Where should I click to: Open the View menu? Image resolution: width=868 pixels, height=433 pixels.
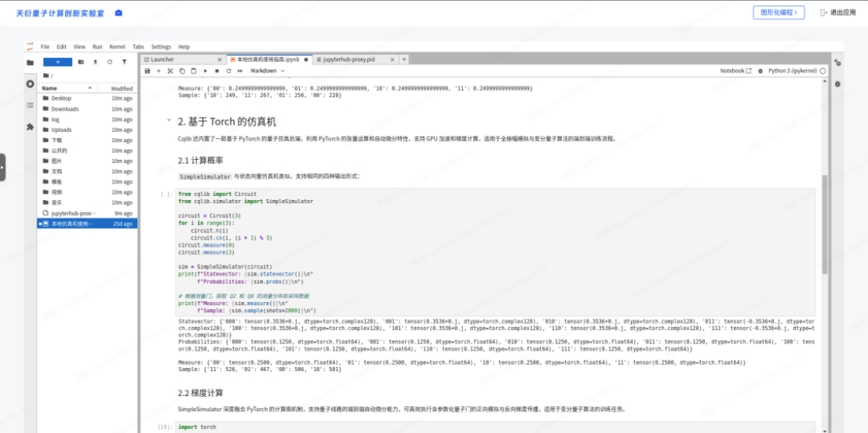coord(80,47)
